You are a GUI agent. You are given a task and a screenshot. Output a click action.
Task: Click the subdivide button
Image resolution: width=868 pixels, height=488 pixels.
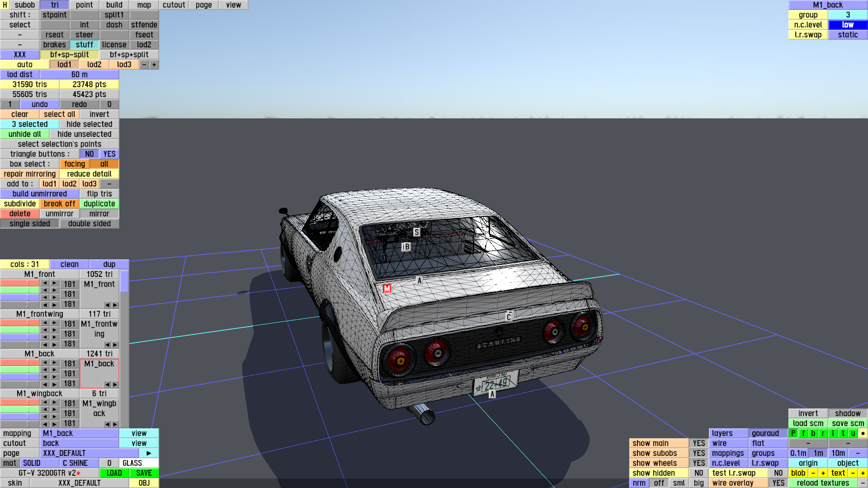[20, 204]
